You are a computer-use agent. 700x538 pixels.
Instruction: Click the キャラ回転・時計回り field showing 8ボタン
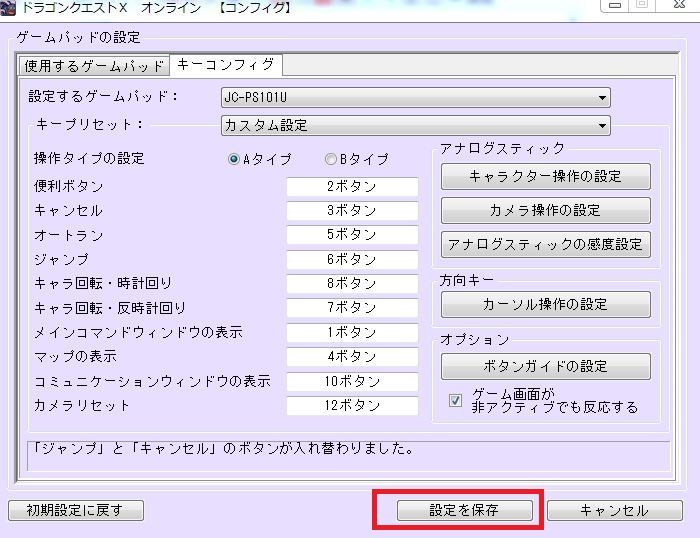pos(352,284)
